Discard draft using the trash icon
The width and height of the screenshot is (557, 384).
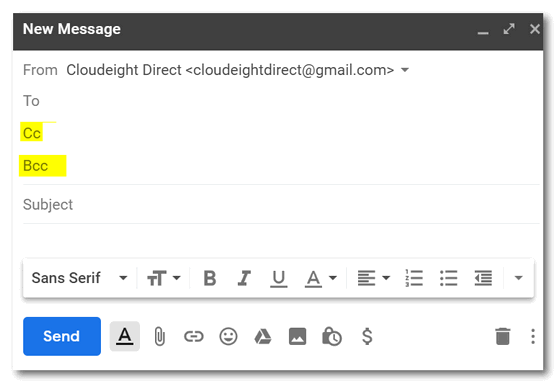click(x=503, y=336)
